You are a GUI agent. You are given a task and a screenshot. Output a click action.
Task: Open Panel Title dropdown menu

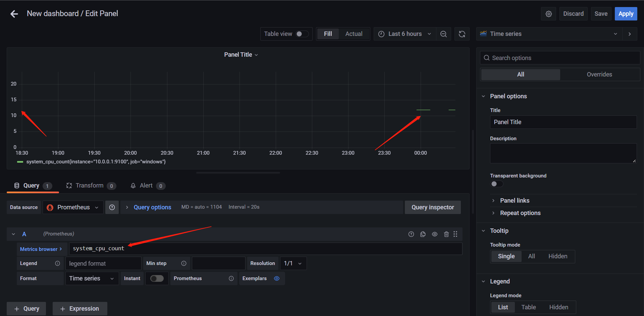pos(241,55)
